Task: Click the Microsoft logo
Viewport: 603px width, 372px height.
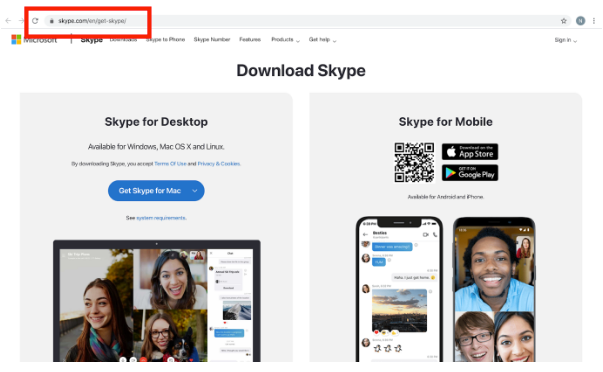Action: 34,40
